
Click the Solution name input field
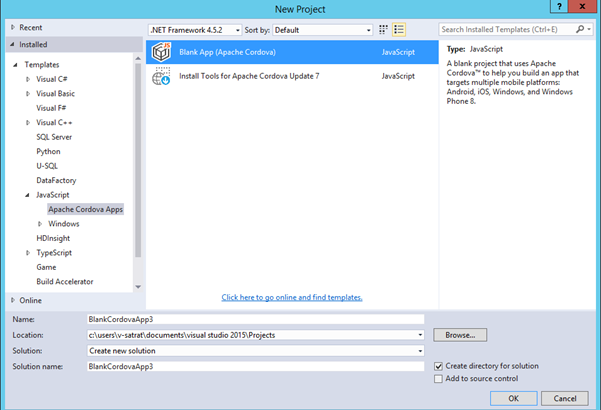click(x=256, y=366)
